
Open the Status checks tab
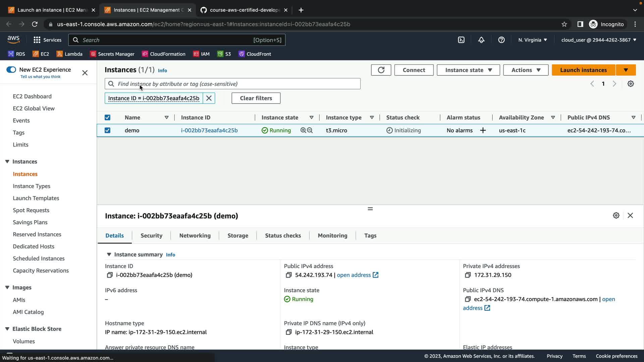pyautogui.click(x=283, y=236)
